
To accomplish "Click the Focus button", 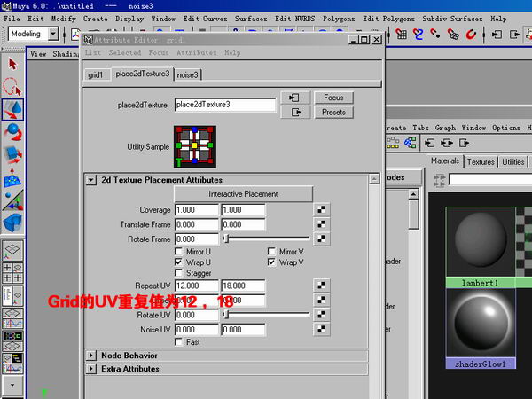I will tap(333, 98).
